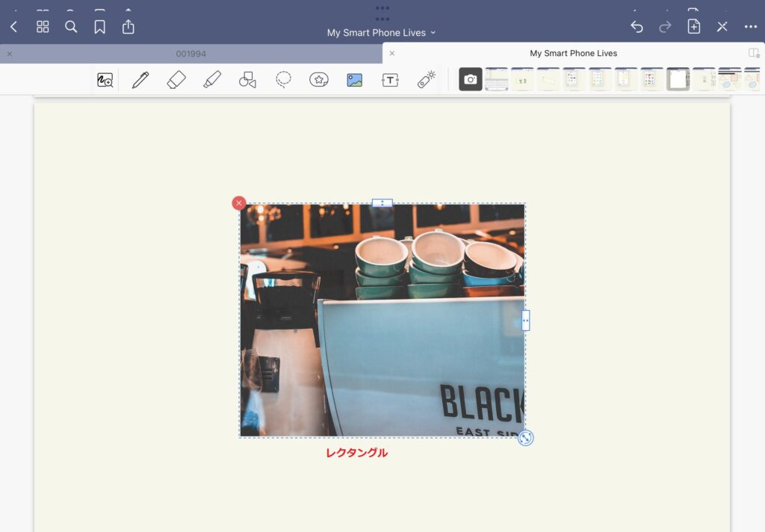Viewport: 765px width, 532px height.
Task: Bookmark the current page
Action: coord(99,27)
